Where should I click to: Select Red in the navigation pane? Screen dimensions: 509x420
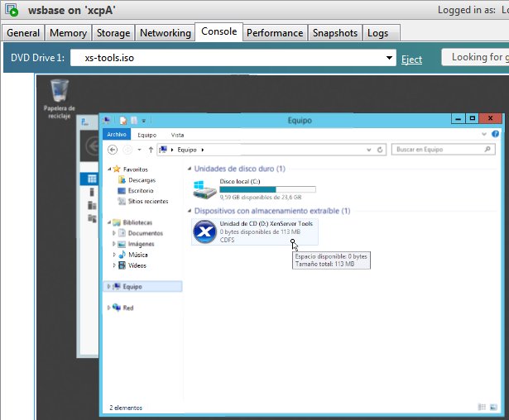pos(128,308)
